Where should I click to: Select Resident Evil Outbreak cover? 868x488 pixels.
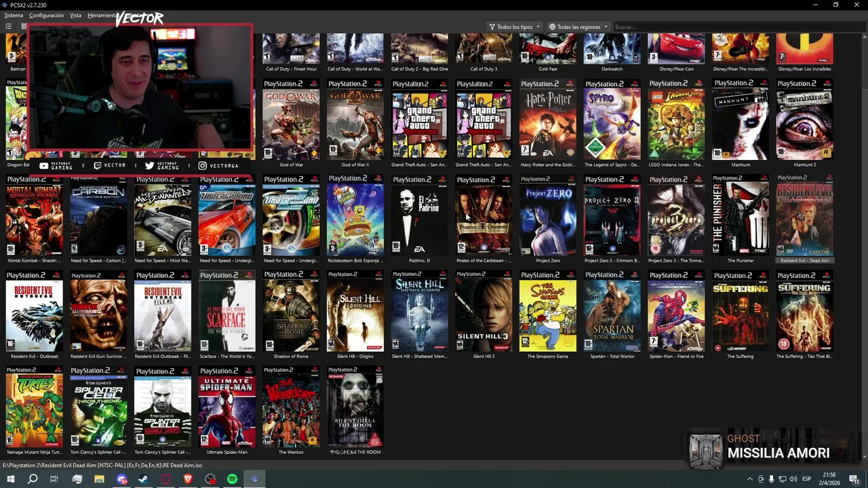(x=35, y=311)
